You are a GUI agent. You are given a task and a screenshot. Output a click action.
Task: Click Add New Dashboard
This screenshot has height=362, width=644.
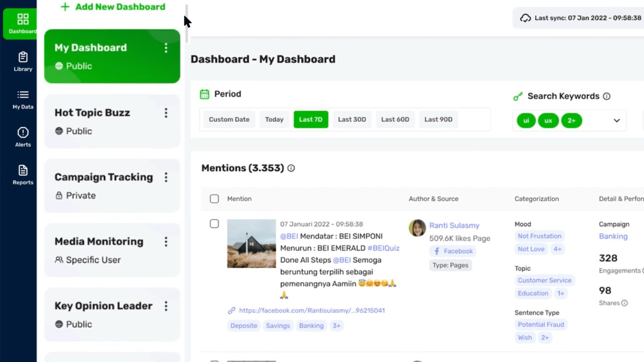(x=113, y=7)
